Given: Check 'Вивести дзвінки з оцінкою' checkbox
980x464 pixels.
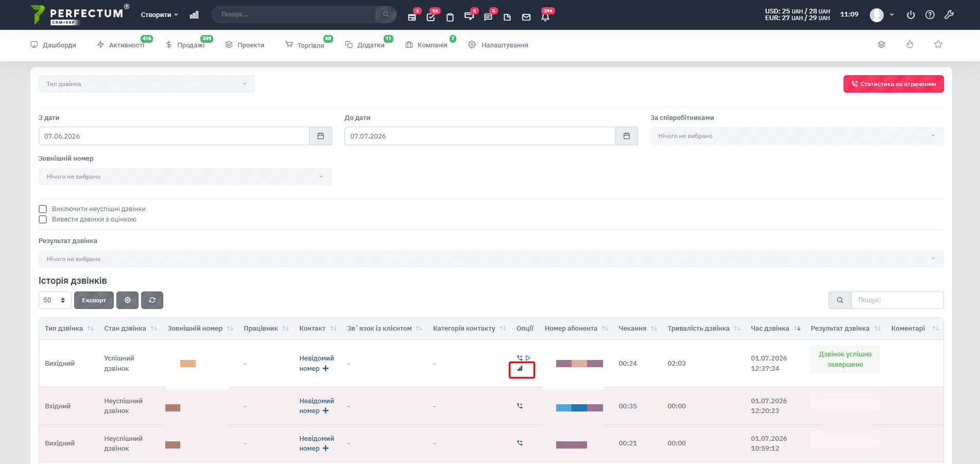Looking at the screenshot, I should pos(43,219).
